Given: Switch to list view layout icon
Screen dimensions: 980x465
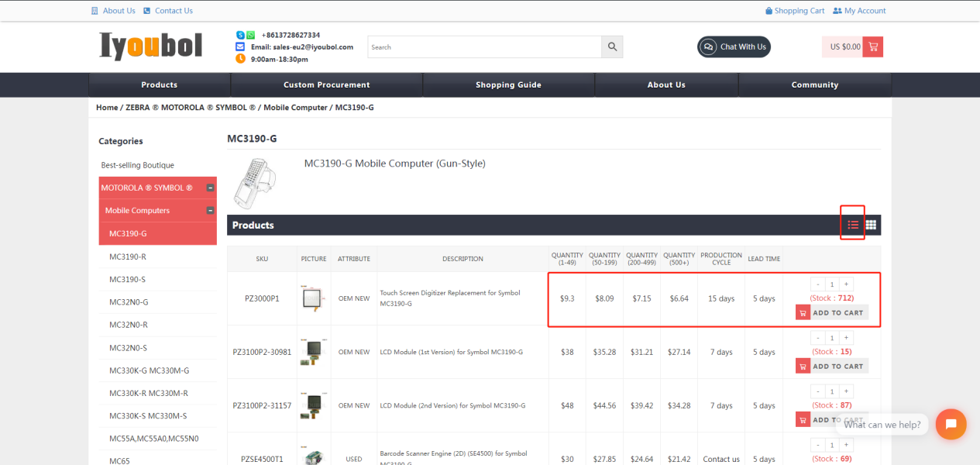Looking at the screenshot, I should click(x=853, y=225).
